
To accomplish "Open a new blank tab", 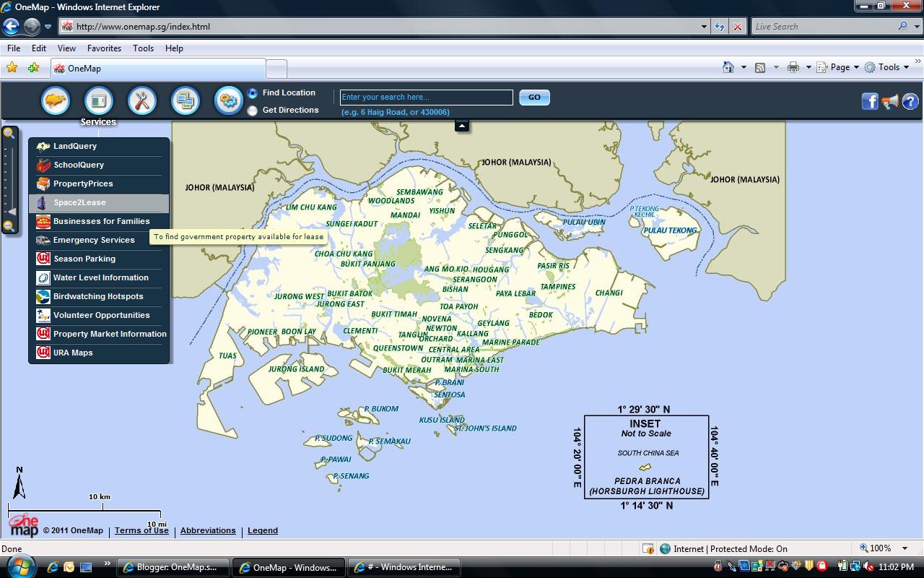I will point(276,69).
